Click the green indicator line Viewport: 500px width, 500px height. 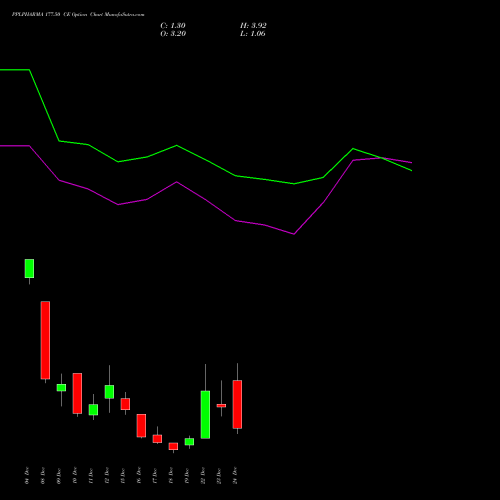pos(206,160)
